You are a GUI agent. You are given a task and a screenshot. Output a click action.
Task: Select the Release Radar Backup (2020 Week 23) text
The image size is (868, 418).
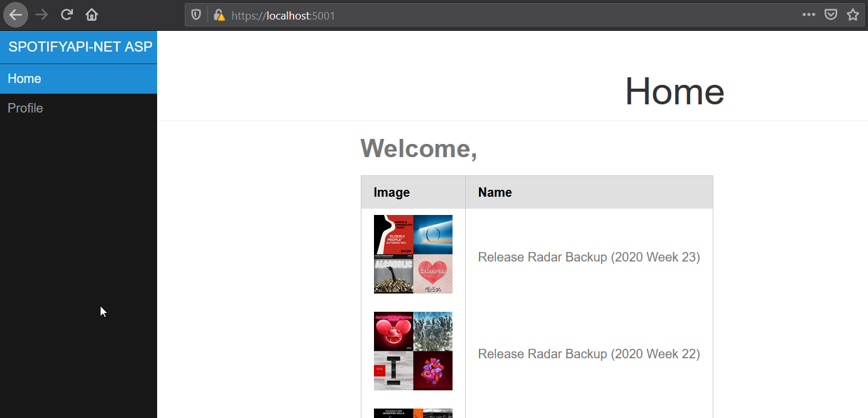click(589, 257)
